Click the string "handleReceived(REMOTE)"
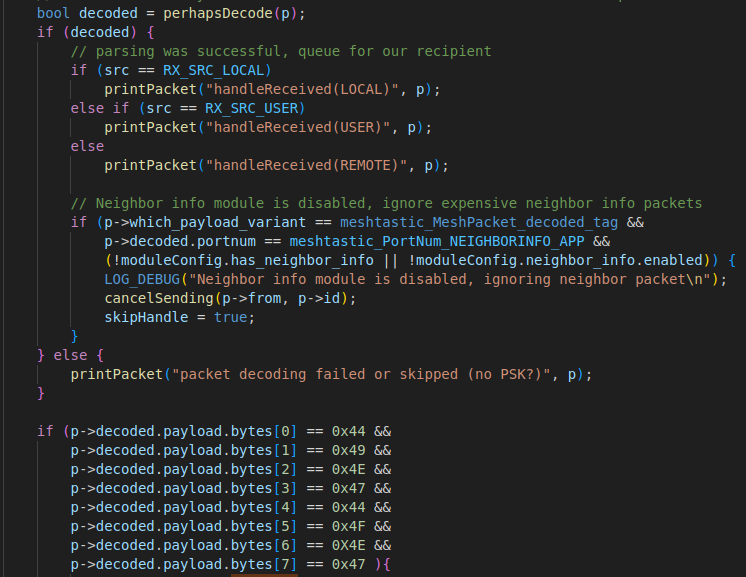This screenshot has height=577, width=746. [x=306, y=166]
